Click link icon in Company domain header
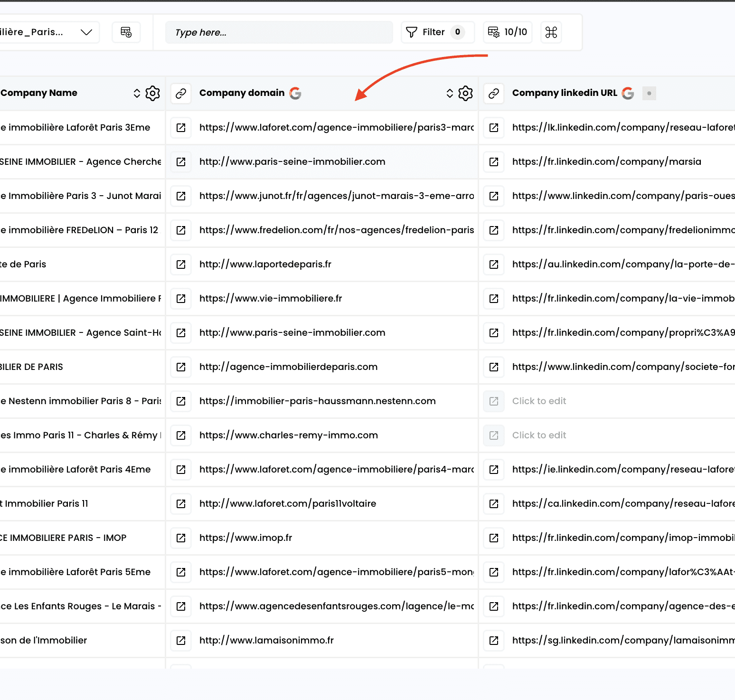The height and width of the screenshot is (700, 735). point(181,93)
